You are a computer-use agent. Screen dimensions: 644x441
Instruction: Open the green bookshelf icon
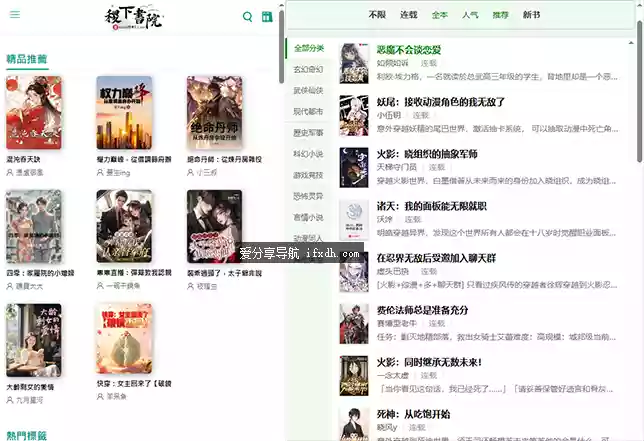[267, 16]
